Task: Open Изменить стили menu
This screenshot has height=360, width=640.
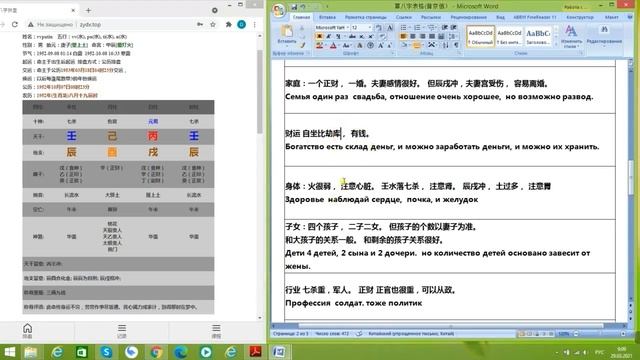Action: point(571,37)
